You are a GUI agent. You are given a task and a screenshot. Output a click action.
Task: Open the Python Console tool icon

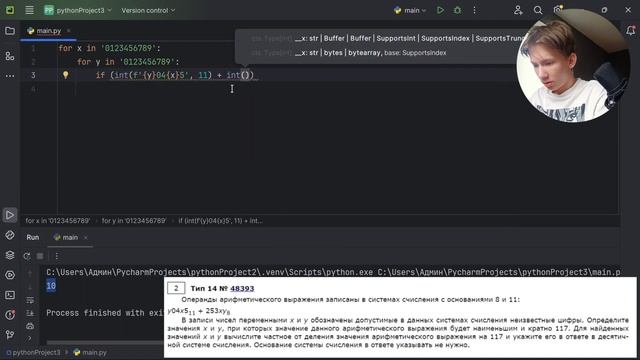(x=10, y=275)
